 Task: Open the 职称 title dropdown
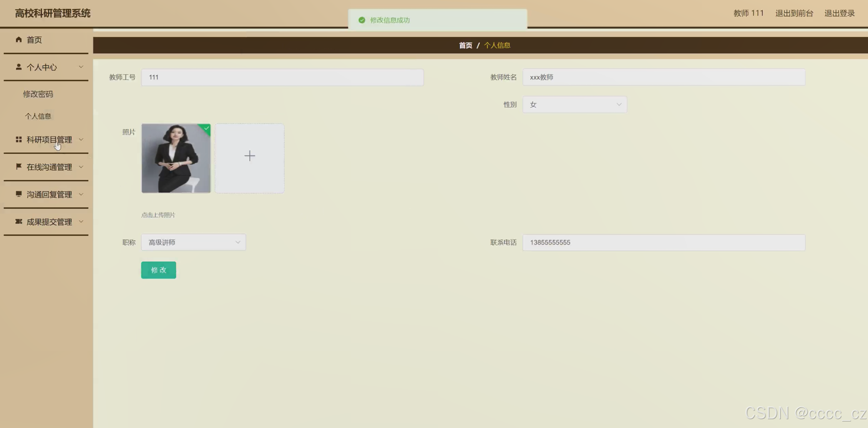coord(193,242)
